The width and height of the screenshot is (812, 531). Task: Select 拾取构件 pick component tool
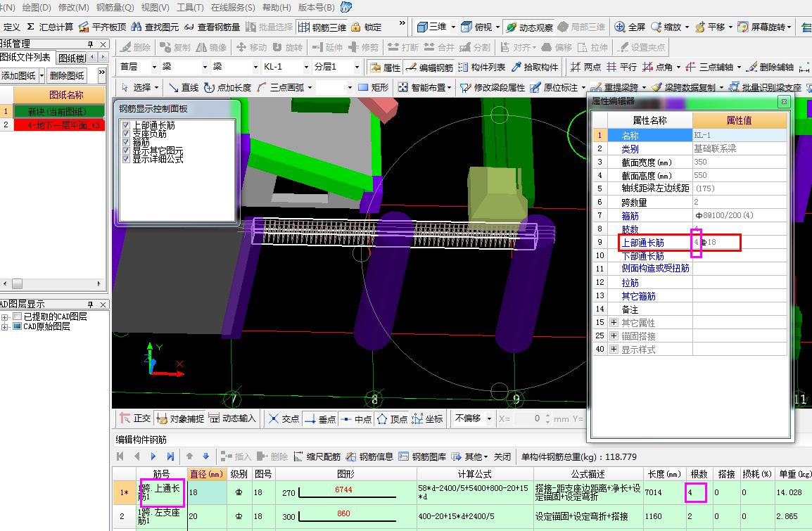click(x=535, y=68)
